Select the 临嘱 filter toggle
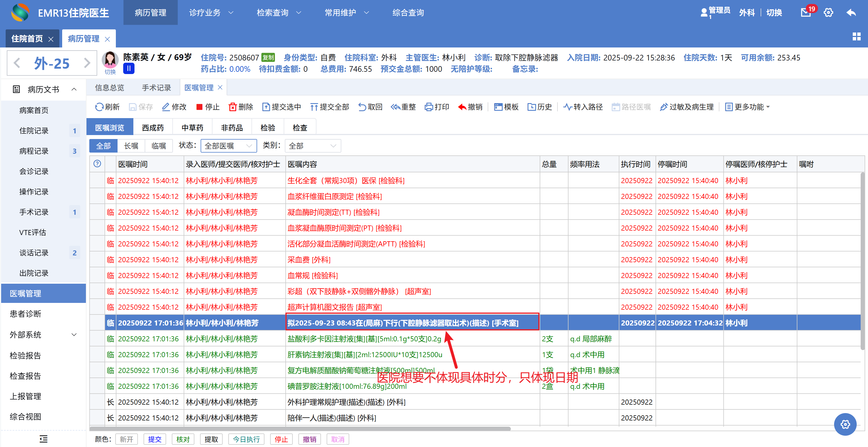Image resolution: width=868 pixels, height=447 pixels. [x=158, y=146]
